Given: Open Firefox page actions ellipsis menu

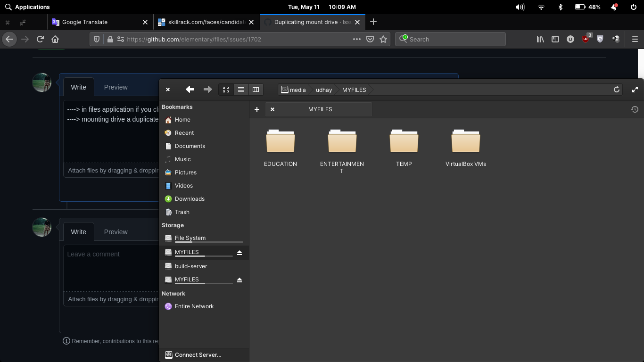Looking at the screenshot, I should coord(357,39).
